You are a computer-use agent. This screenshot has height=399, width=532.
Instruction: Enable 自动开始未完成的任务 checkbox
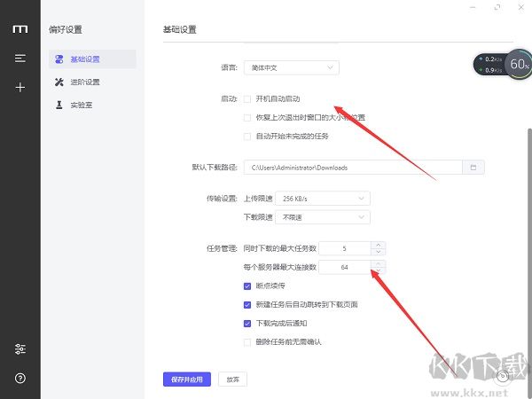point(247,137)
